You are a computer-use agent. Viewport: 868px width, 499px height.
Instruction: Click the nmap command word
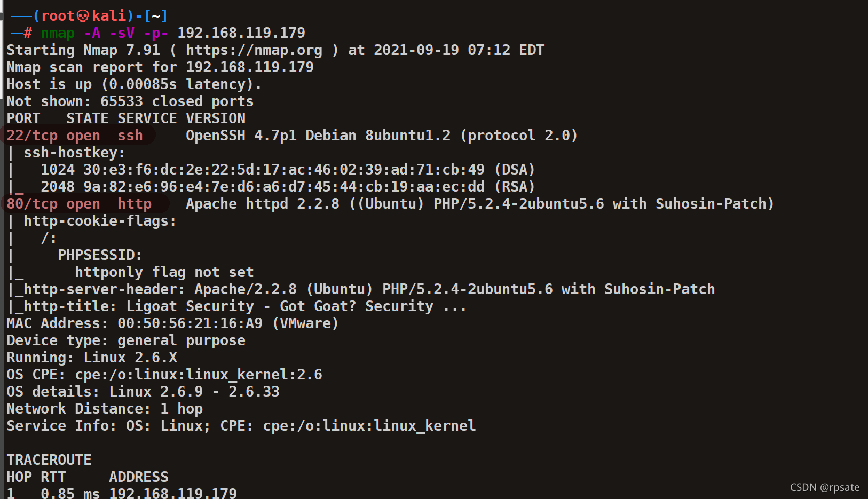(x=58, y=33)
